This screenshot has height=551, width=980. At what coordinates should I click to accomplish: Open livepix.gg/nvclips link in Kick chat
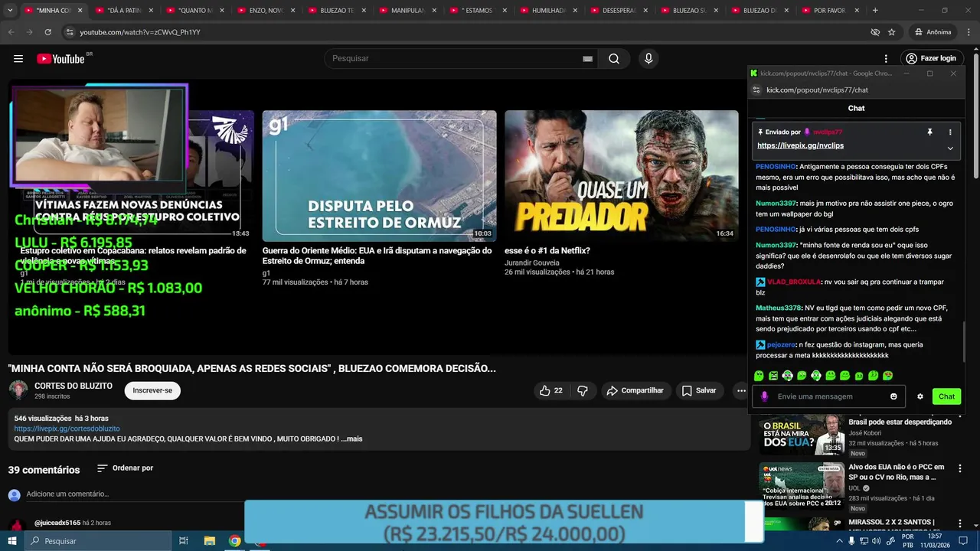800,145
